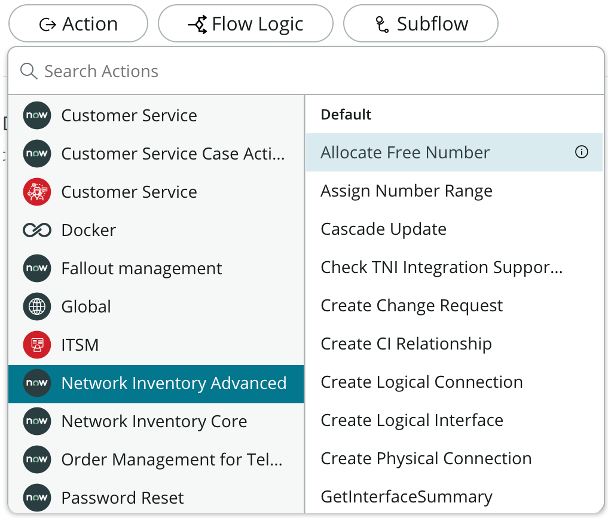Click the Action tab button
Screen dimensions: 612x520
point(78,23)
